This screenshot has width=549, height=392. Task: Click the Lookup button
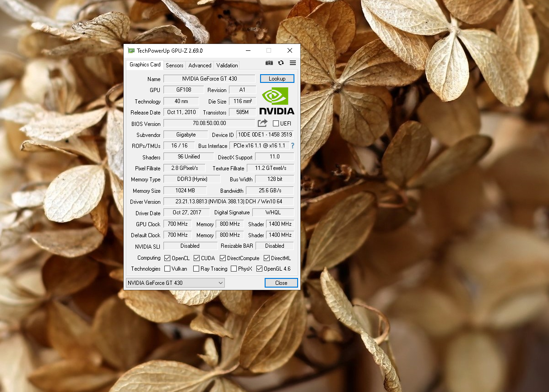[277, 78]
